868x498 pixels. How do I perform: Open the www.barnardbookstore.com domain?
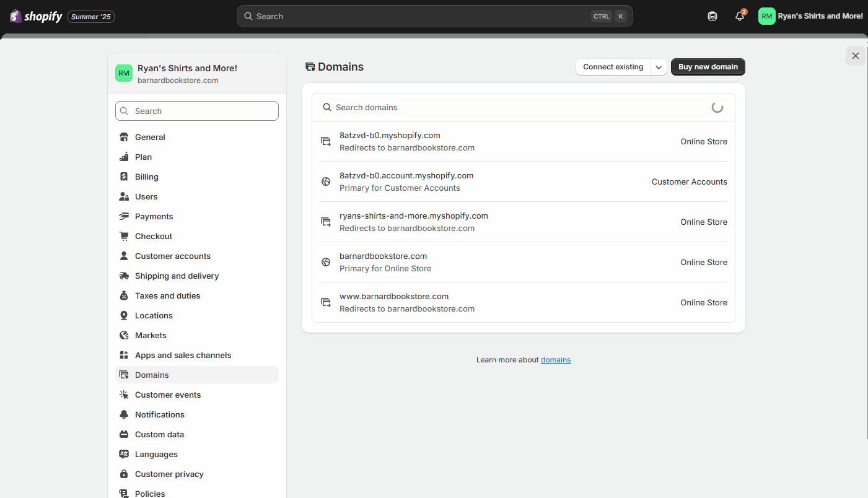(x=524, y=302)
